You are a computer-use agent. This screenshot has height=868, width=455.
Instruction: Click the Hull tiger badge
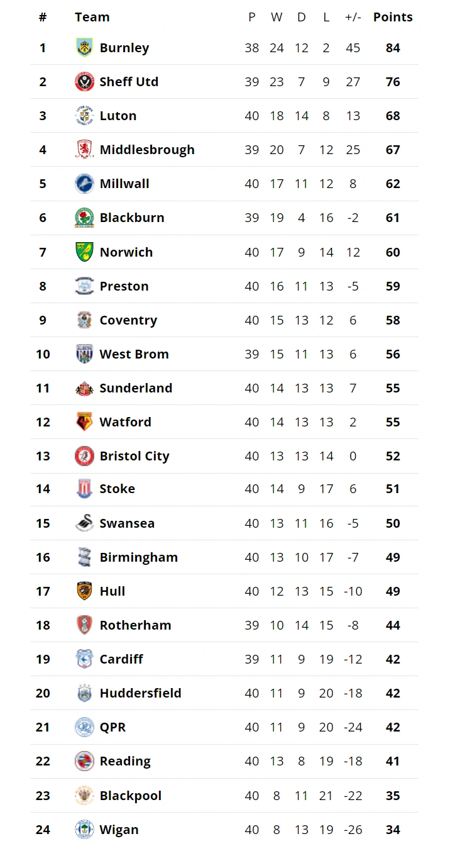click(x=84, y=591)
